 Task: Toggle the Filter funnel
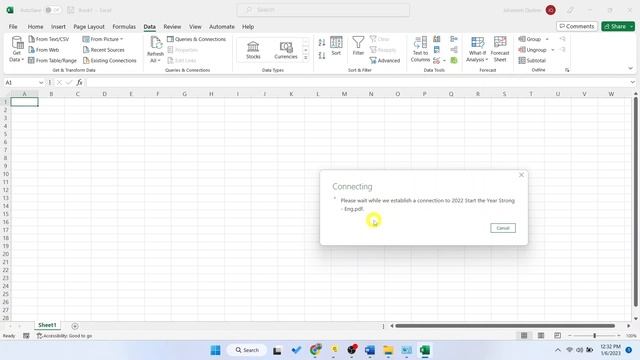pos(358,46)
